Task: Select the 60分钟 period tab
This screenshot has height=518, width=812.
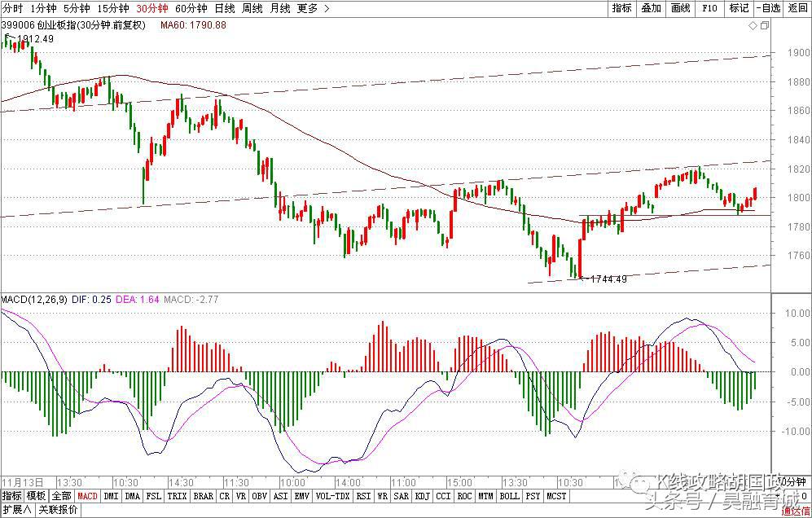Action: [x=191, y=8]
